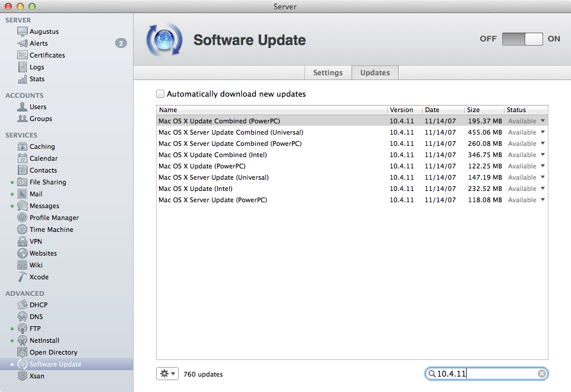Open the Certificates icon in sidebar
The width and height of the screenshot is (571, 392).
point(23,55)
